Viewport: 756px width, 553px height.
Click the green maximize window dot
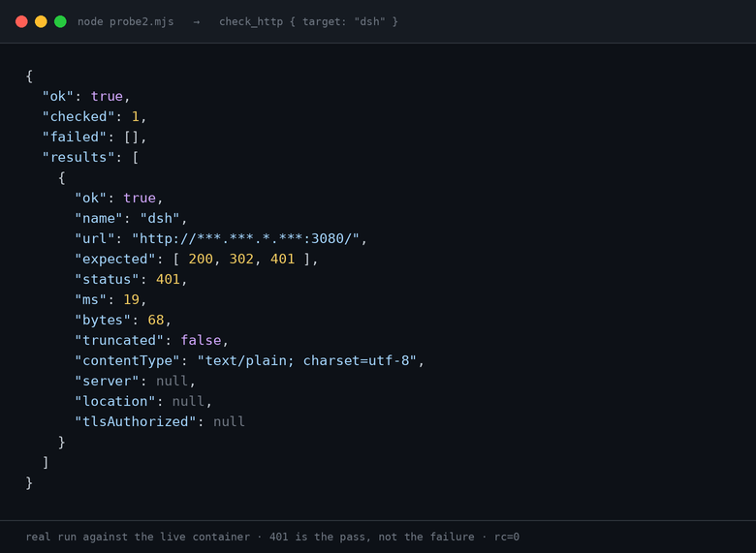(60, 21)
